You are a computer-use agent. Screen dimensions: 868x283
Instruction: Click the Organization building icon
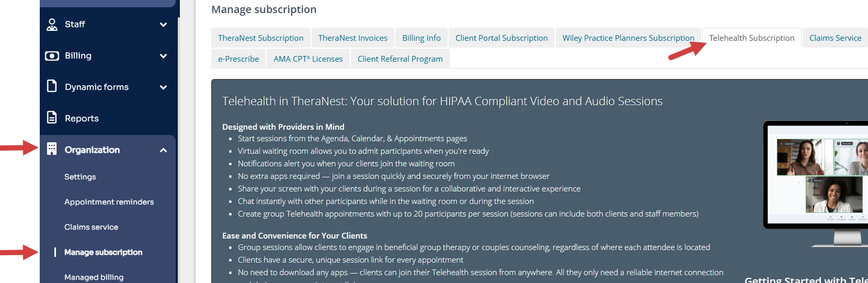tap(52, 149)
